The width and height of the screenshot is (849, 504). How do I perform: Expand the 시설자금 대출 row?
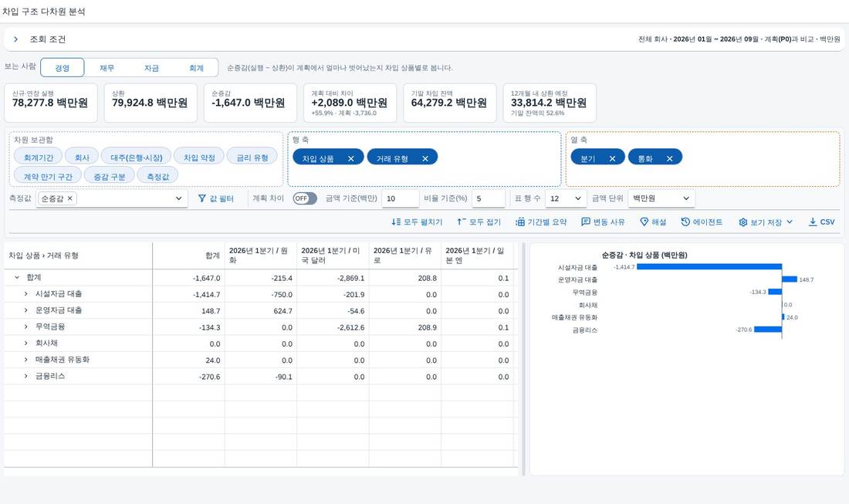click(25, 293)
